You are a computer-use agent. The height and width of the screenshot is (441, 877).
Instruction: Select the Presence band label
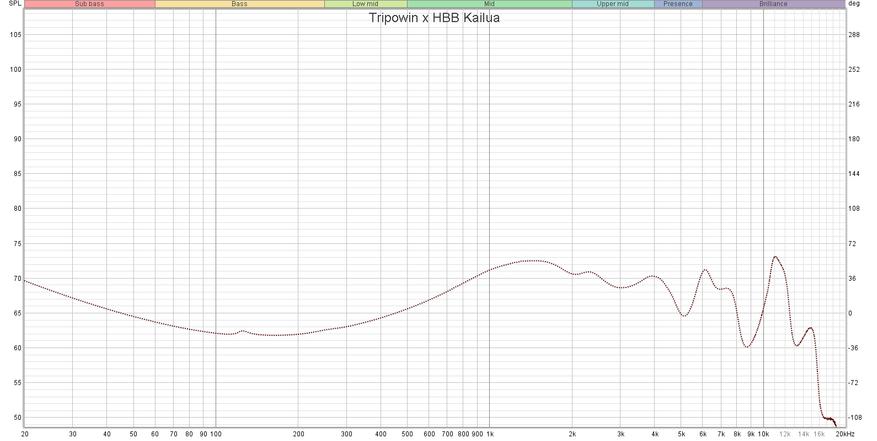coord(678,4)
